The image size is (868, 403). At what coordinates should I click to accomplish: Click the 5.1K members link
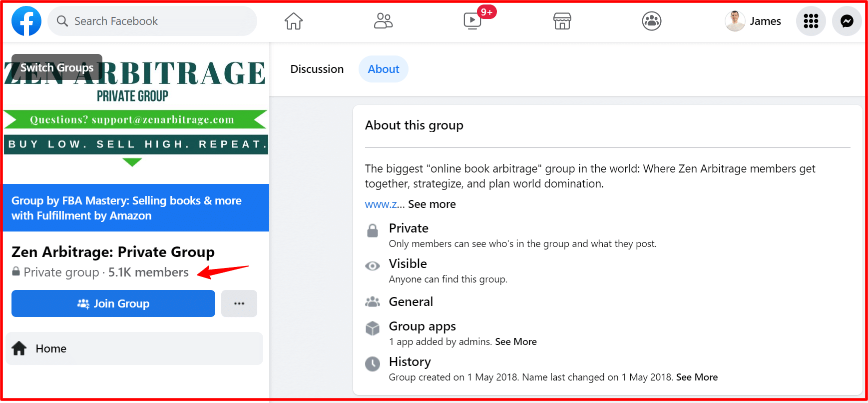point(148,272)
